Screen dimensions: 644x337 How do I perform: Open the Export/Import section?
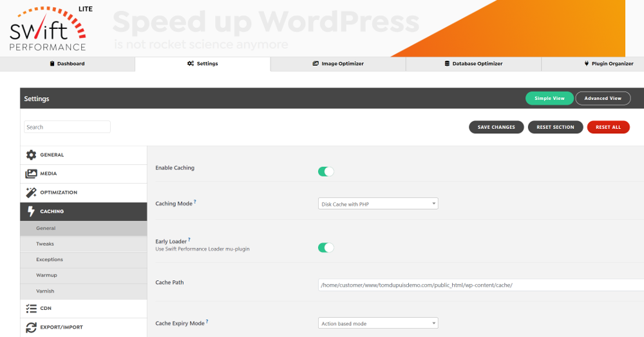click(83, 327)
